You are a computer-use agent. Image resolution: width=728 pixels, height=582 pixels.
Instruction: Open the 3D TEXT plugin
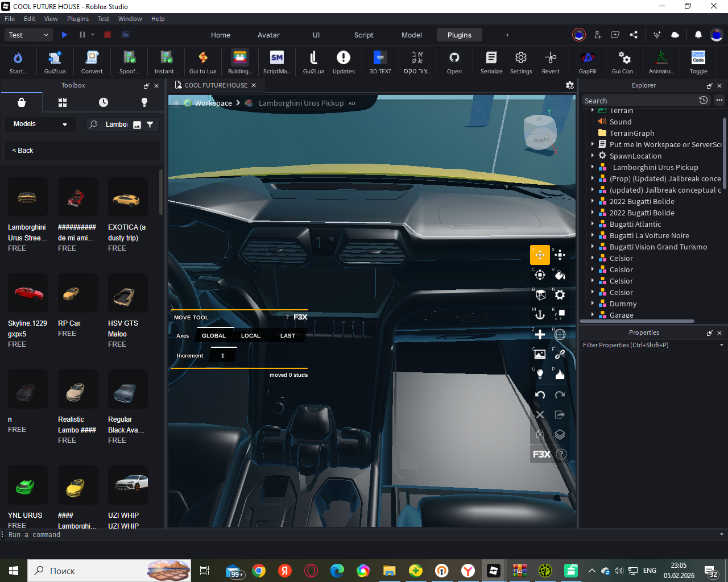tap(380, 61)
